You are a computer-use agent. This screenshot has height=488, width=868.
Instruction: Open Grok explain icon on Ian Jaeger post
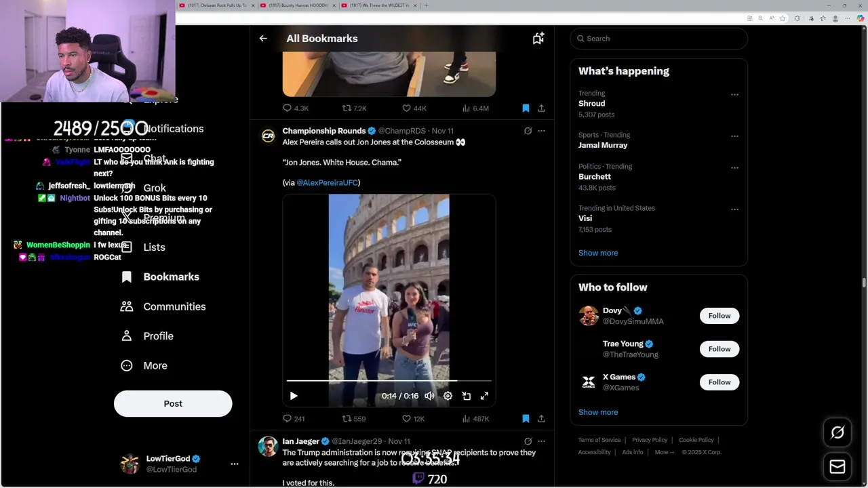[x=528, y=441]
